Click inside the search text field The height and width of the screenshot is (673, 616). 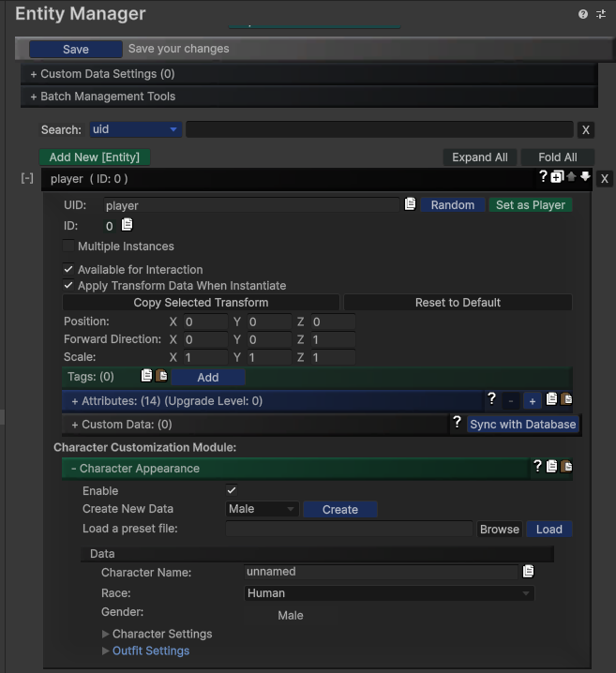click(380, 129)
